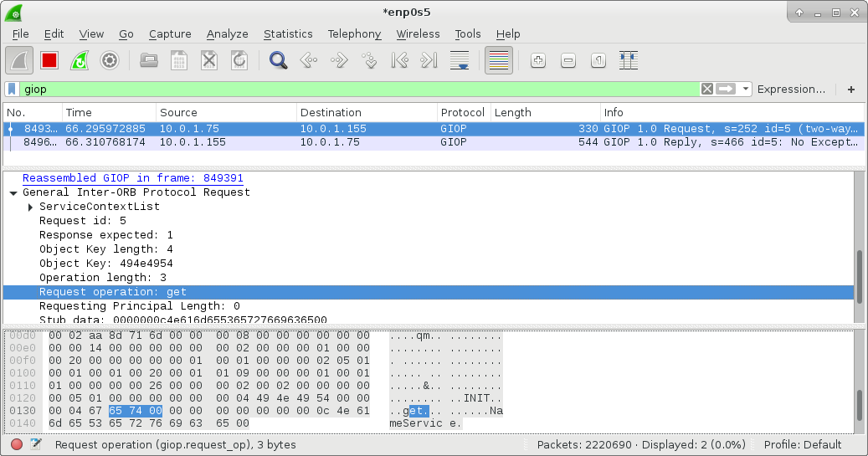
Task: Select the GIOP Reply packet row
Action: 434,142
